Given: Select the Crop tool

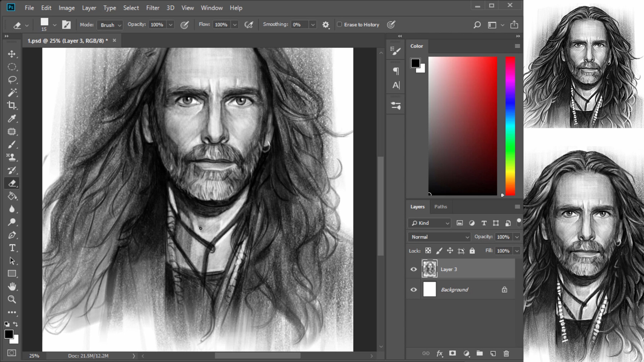Looking at the screenshot, I should pyautogui.click(x=12, y=105).
